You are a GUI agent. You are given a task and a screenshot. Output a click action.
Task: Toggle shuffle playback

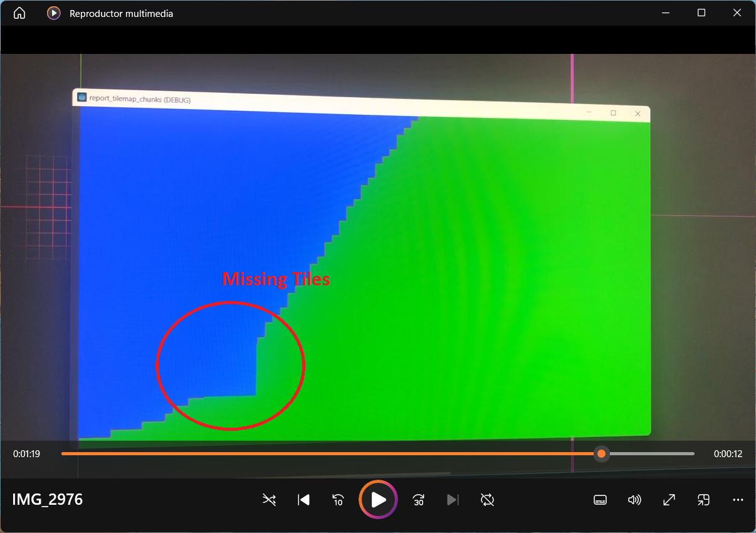(x=269, y=500)
